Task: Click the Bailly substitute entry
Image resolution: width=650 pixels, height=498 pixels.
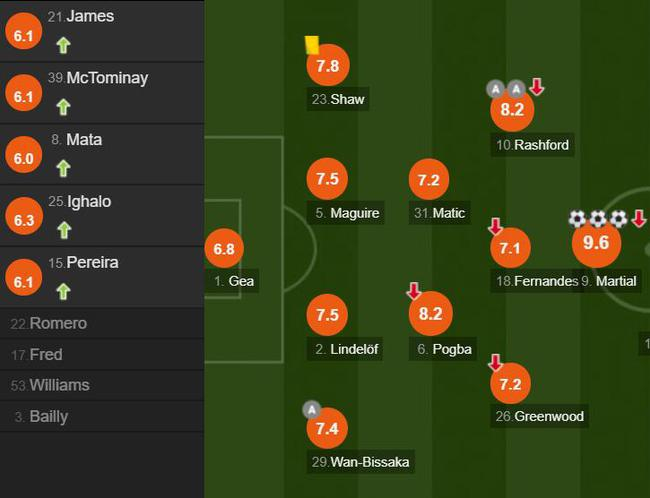Action: coord(102,416)
